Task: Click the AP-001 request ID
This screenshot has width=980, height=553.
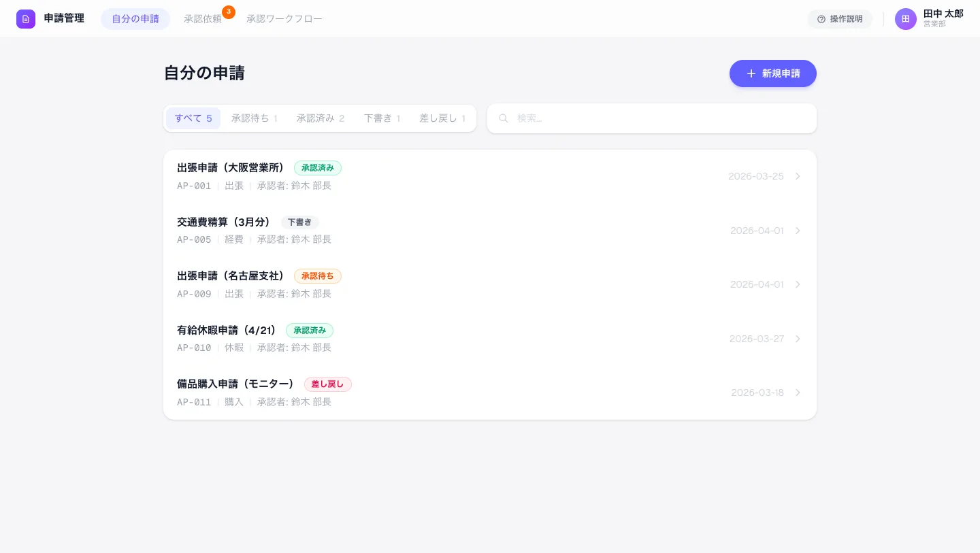Action: point(194,186)
